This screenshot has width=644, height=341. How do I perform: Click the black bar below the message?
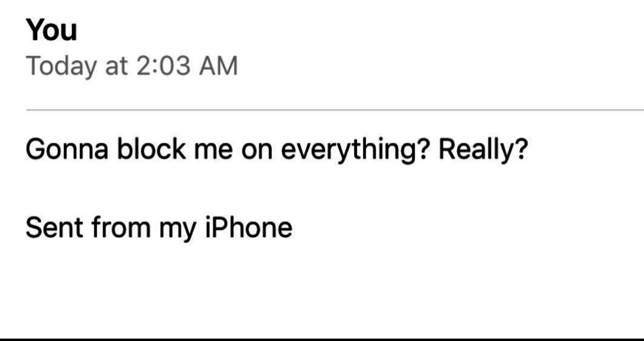[322, 339]
